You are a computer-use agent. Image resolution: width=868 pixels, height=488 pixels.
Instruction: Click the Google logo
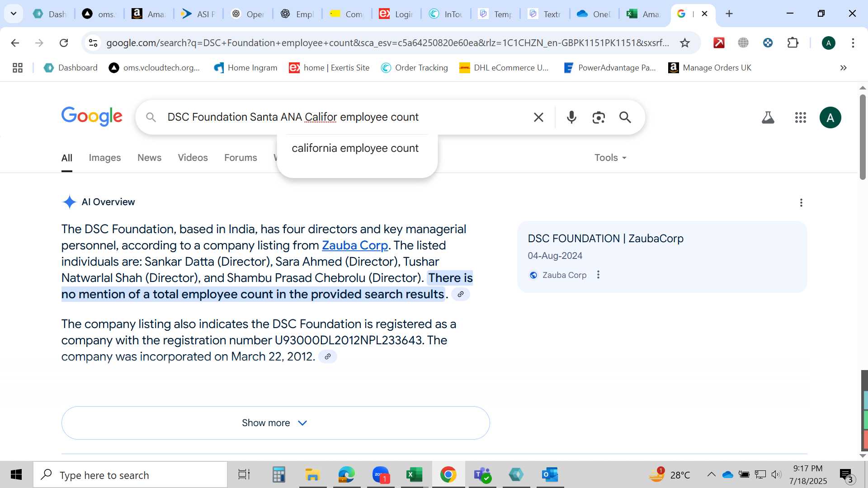tap(92, 117)
